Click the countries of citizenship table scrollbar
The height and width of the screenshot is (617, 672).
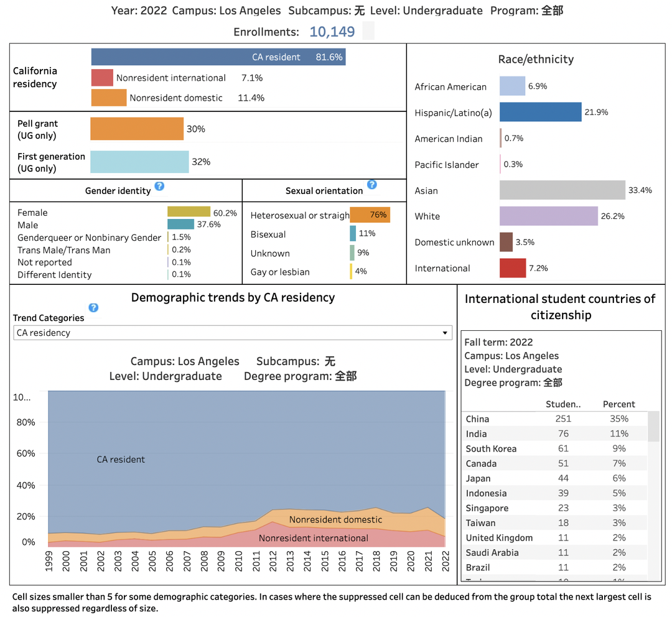[x=653, y=427]
